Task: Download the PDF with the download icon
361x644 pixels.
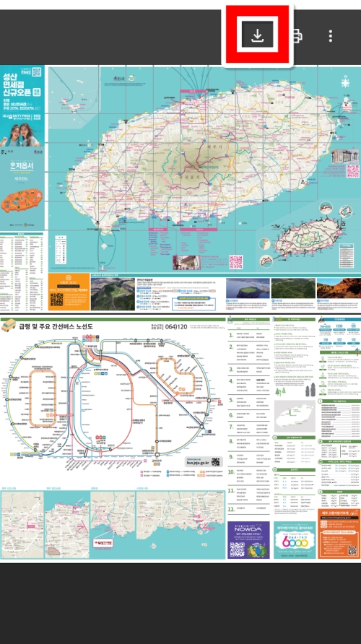Action: click(x=257, y=35)
